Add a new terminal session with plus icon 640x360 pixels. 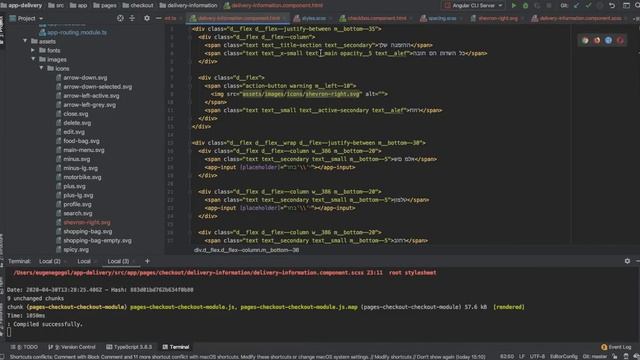coord(147,261)
